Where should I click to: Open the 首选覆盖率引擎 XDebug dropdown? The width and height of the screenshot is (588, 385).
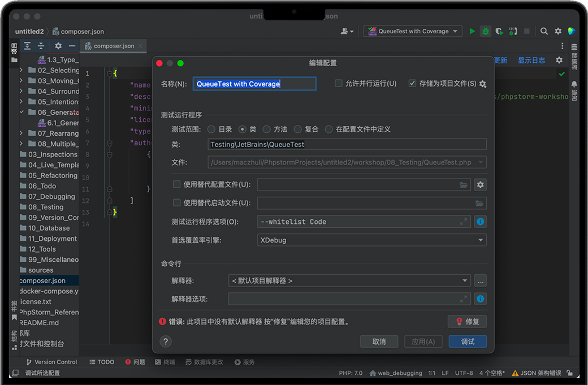pos(371,240)
